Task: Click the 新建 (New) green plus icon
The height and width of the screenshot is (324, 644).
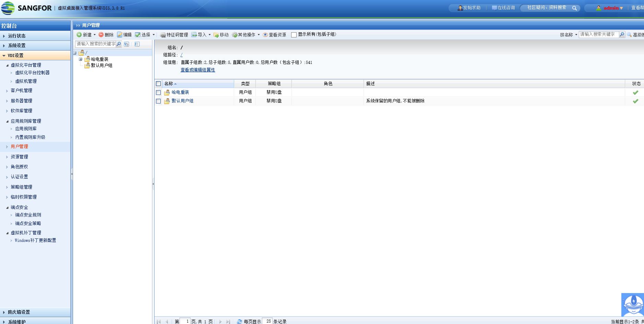Action: coord(79,35)
